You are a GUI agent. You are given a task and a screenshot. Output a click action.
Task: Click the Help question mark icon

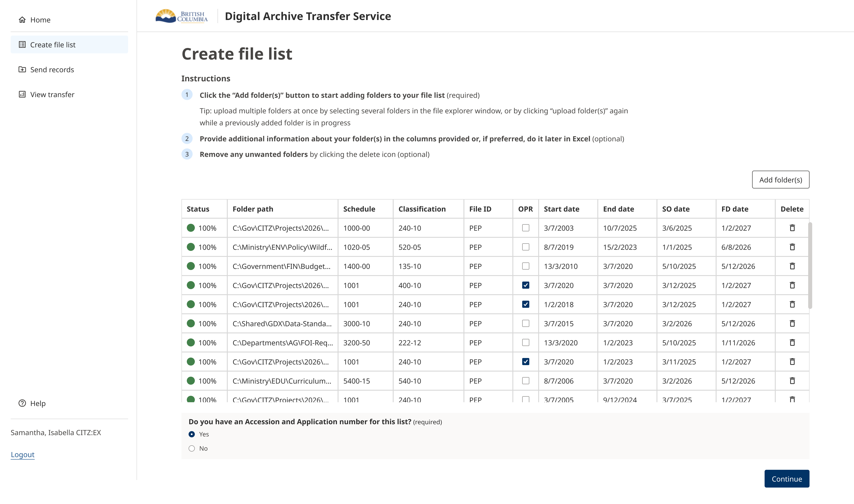tap(22, 403)
